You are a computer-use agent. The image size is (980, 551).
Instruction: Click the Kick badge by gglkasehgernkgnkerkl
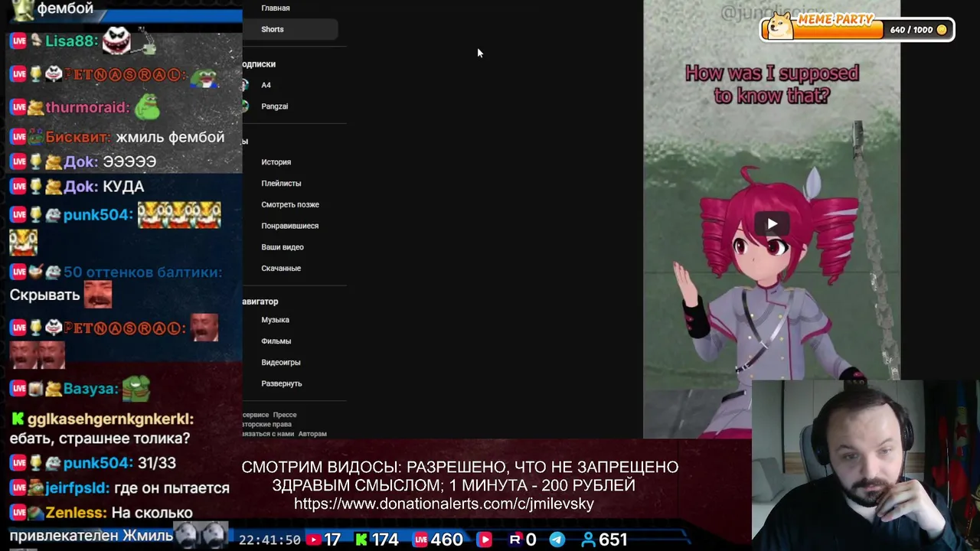click(18, 419)
